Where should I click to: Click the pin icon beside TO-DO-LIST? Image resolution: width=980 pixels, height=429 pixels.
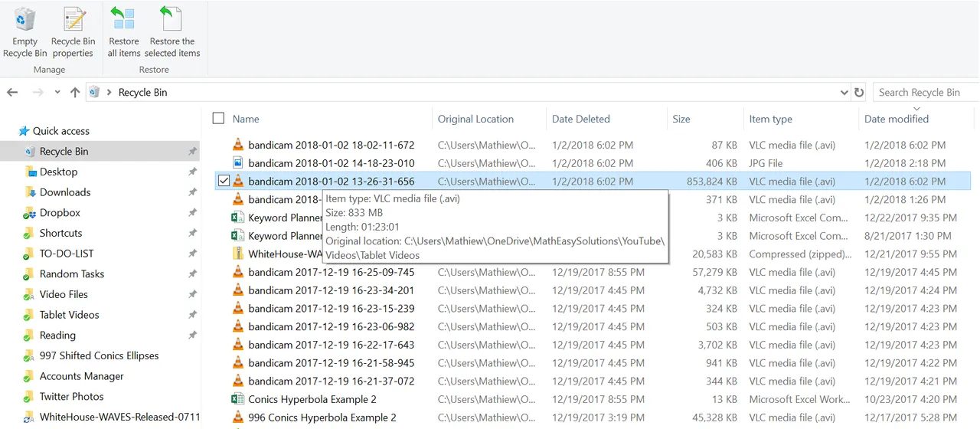pyautogui.click(x=192, y=254)
